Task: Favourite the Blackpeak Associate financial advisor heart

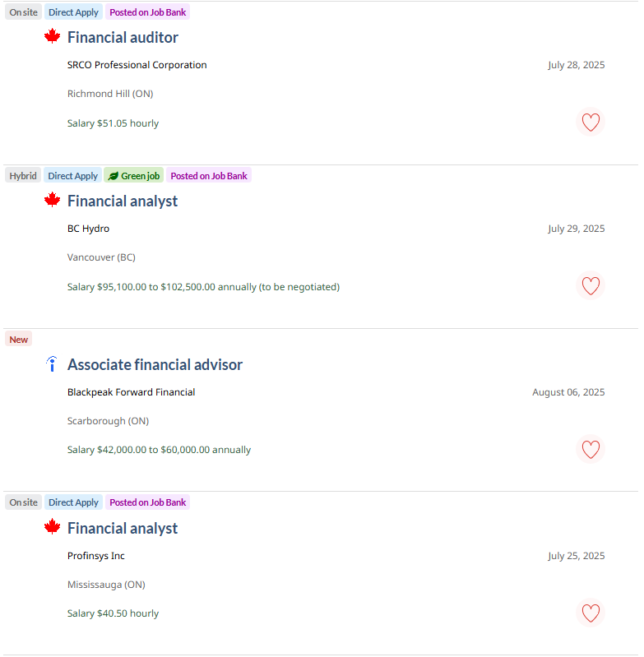Action: 591,449
